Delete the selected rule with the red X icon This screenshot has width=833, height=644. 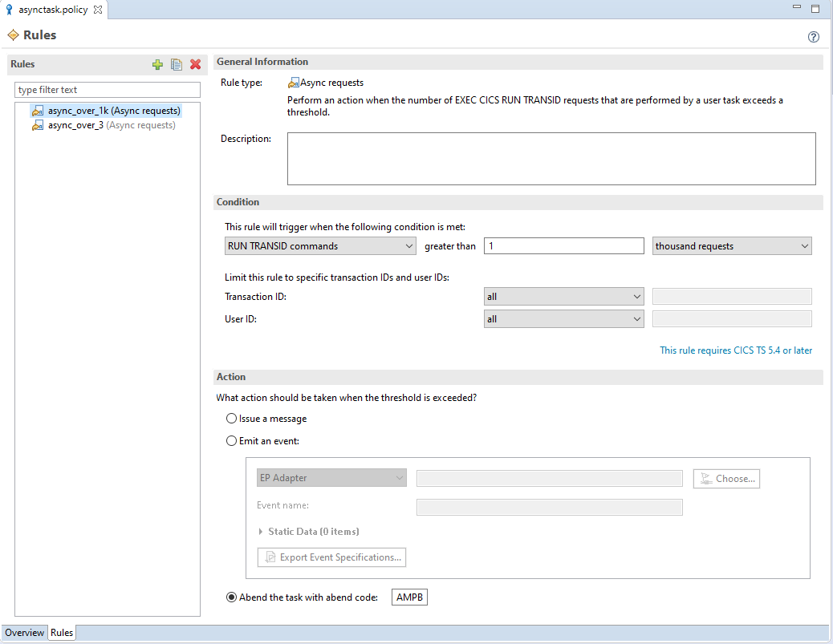[195, 64]
